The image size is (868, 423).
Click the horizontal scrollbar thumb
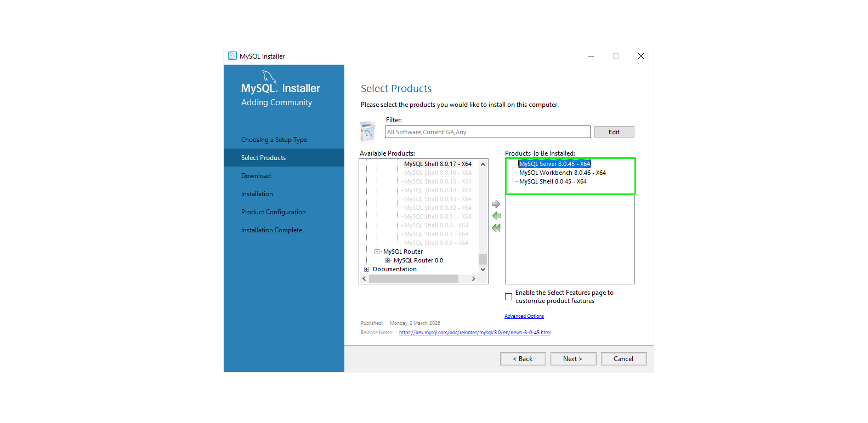(414, 279)
